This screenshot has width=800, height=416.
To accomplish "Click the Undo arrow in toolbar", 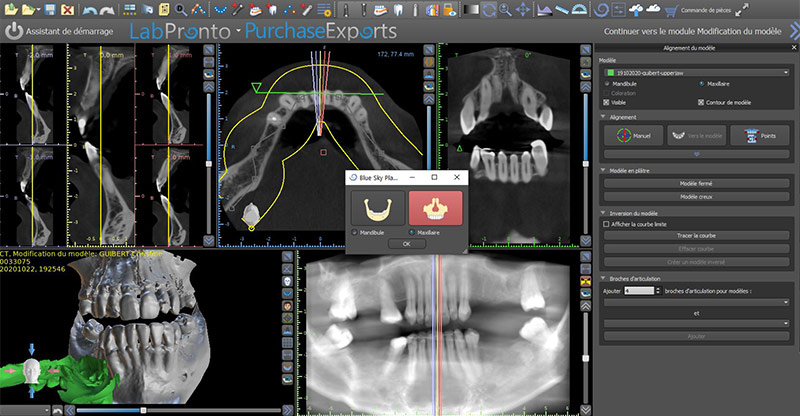I will click(x=91, y=9).
